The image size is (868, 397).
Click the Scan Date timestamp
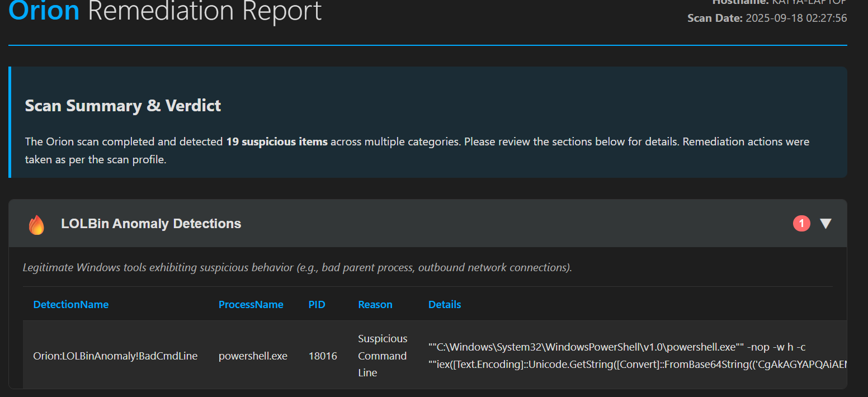coord(796,18)
